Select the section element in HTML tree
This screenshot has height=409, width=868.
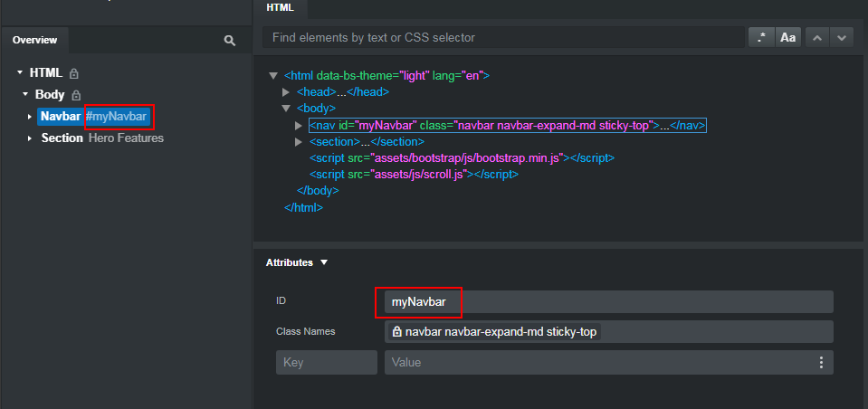(367, 142)
